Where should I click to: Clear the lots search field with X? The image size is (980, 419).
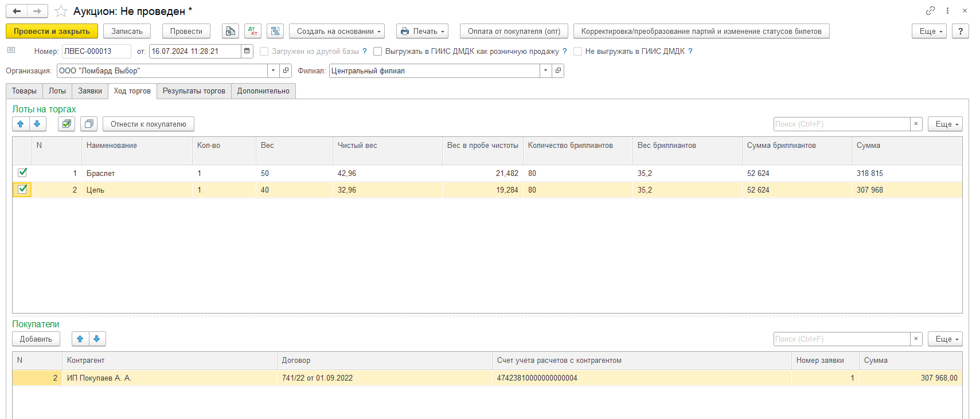(x=916, y=124)
